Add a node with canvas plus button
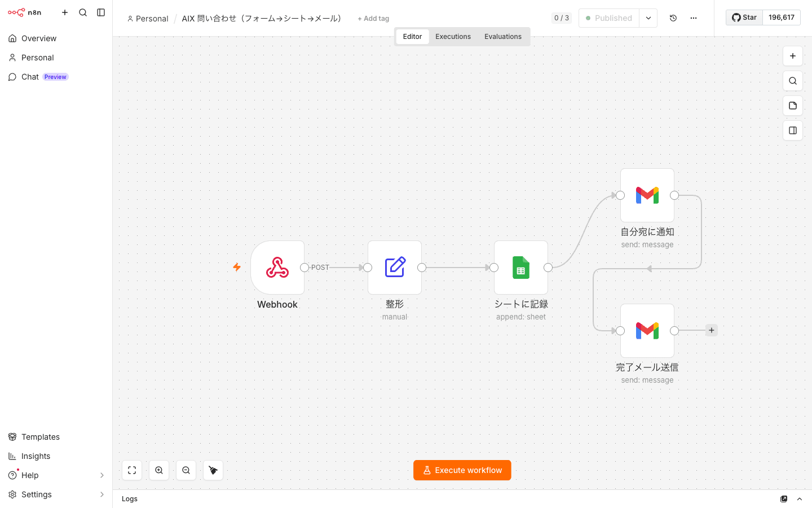This screenshot has width=812, height=508. 793,56
